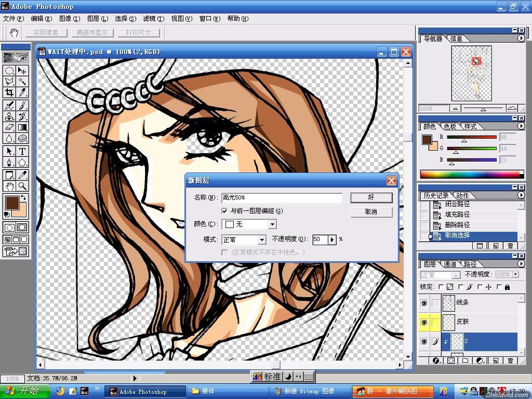Click delete history state trash icon
This screenshot has width=532, height=399.
point(510,246)
